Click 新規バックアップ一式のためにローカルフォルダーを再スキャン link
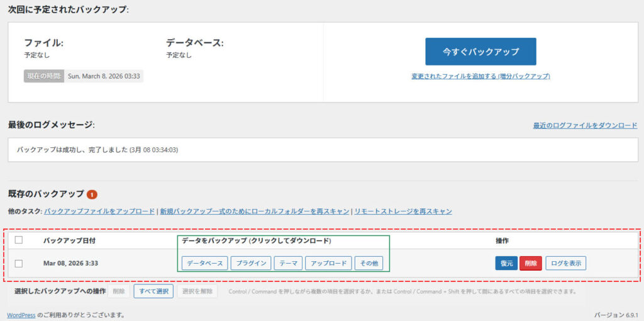 (254, 211)
